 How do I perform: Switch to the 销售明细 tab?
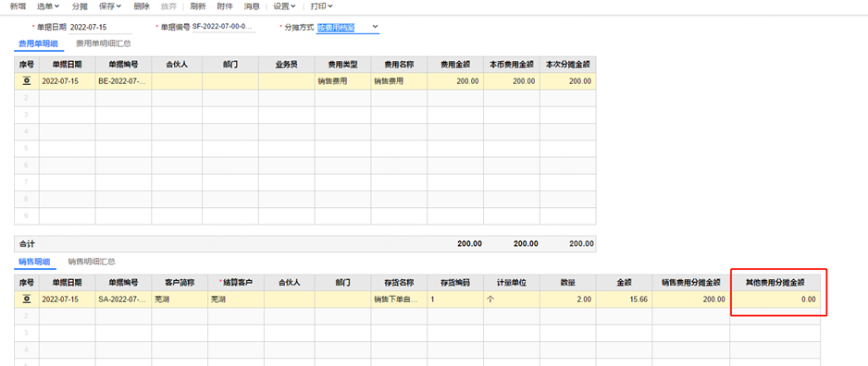click(x=34, y=262)
